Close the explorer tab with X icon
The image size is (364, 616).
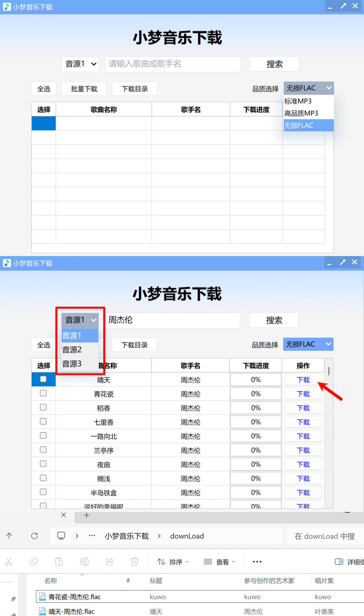coord(64,515)
